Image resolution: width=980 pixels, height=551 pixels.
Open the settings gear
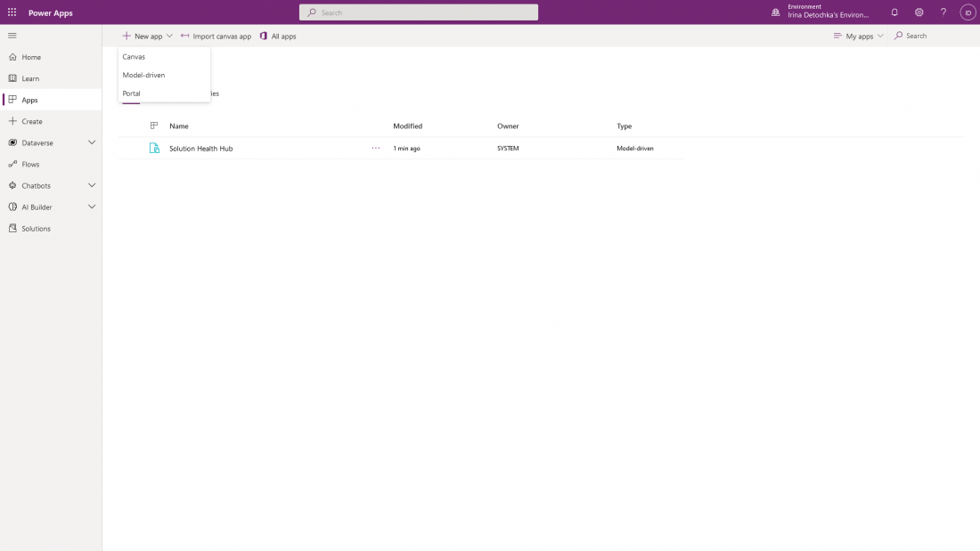919,12
